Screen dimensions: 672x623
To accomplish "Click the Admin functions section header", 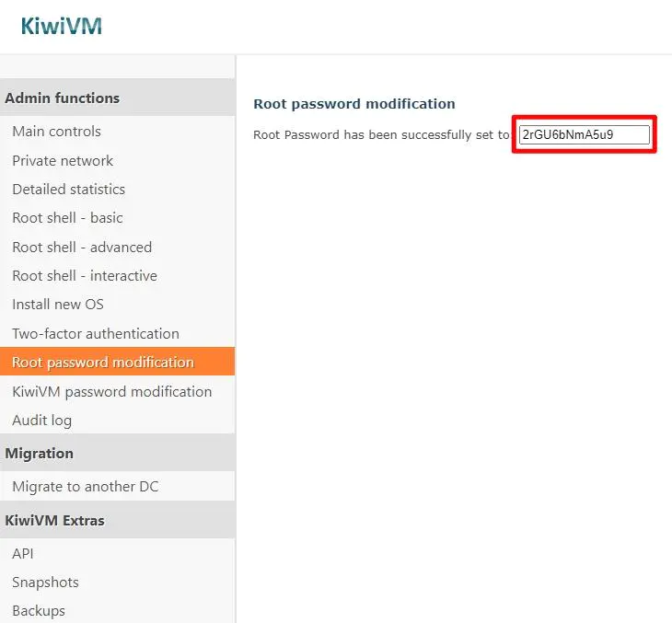I will [63, 98].
